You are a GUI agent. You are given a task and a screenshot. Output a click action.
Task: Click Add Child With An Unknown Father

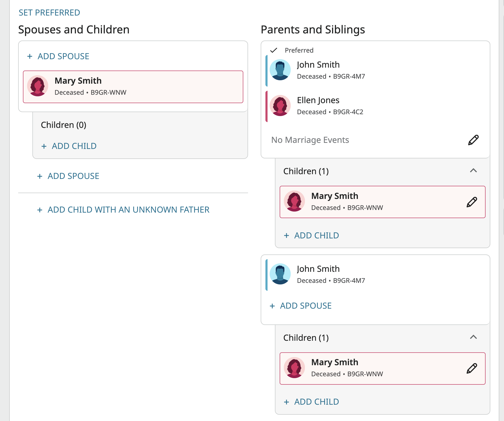[x=128, y=210]
